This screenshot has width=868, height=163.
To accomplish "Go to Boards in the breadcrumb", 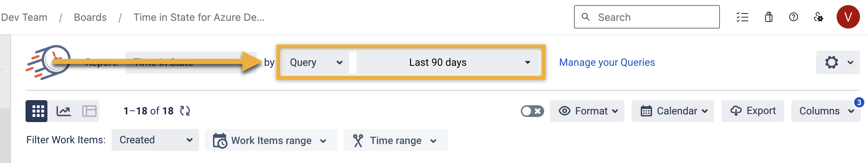I will tap(90, 17).
